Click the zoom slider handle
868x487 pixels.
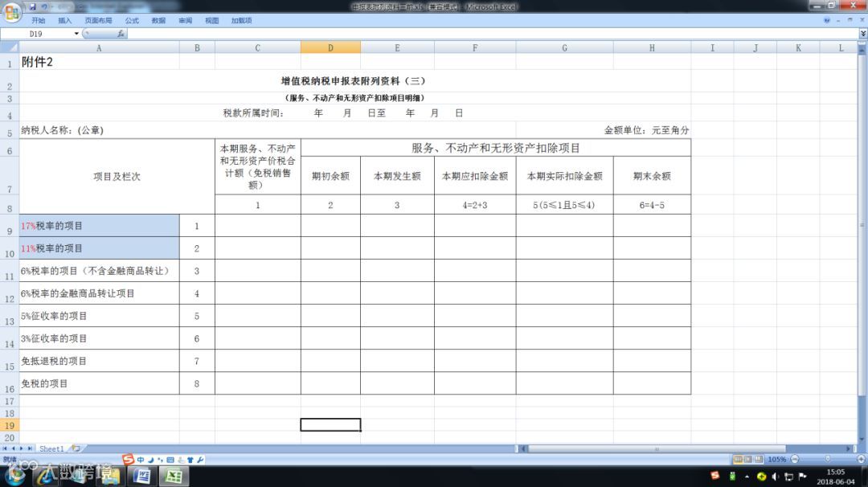(x=828, y=460)
